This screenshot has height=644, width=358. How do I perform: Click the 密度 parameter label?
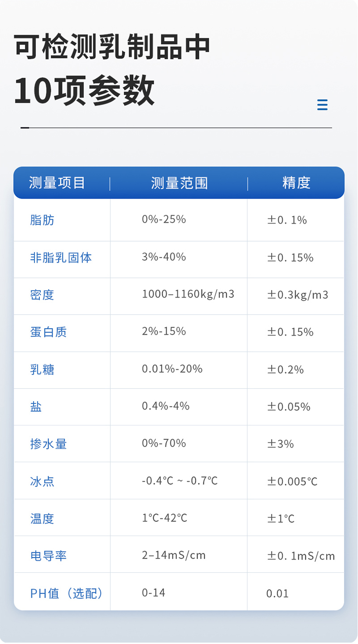click(x=42, y=295)
